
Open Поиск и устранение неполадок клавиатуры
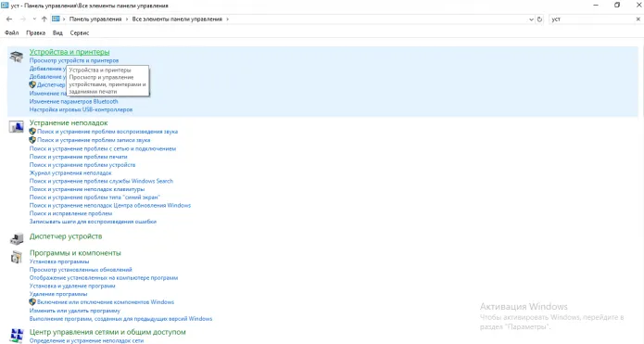coord(87,189)
